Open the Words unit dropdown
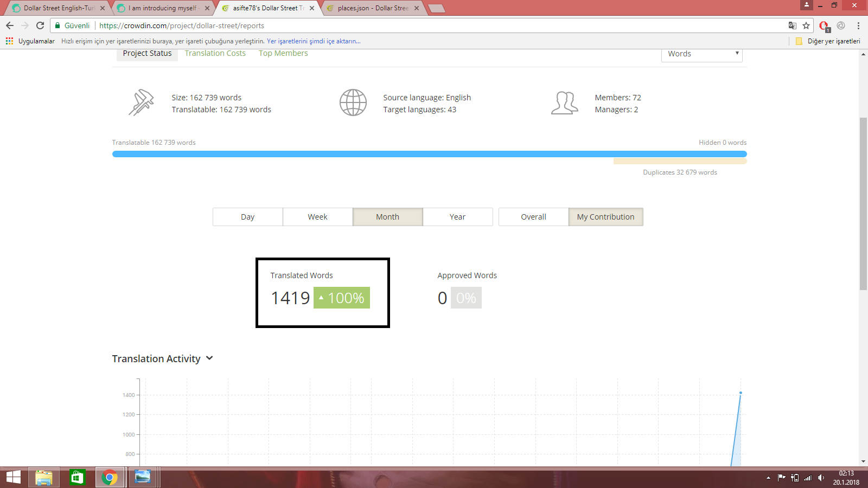Screen dimensions: 868x488 701,54
